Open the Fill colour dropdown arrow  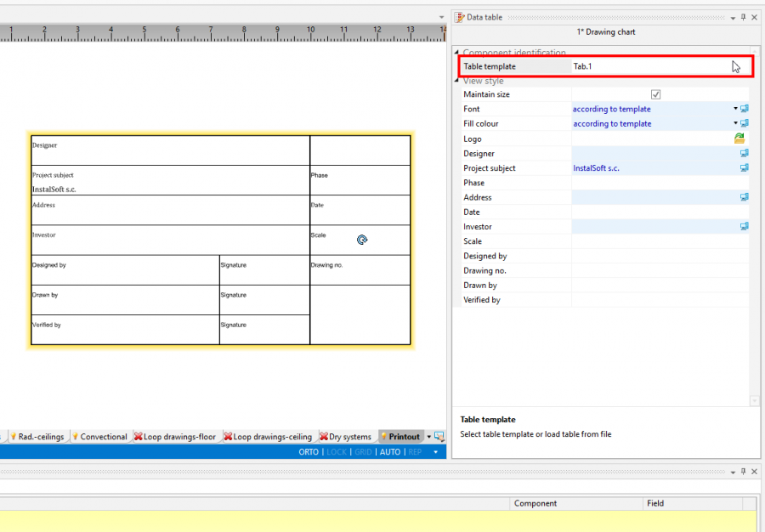click(x=735, y=124)
